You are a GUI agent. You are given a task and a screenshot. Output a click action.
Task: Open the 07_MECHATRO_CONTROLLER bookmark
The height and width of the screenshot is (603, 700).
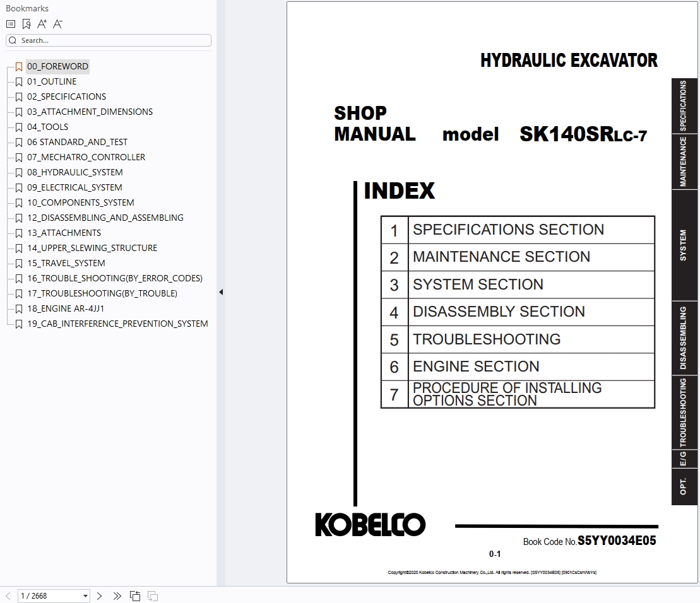[x=86, y=158]
